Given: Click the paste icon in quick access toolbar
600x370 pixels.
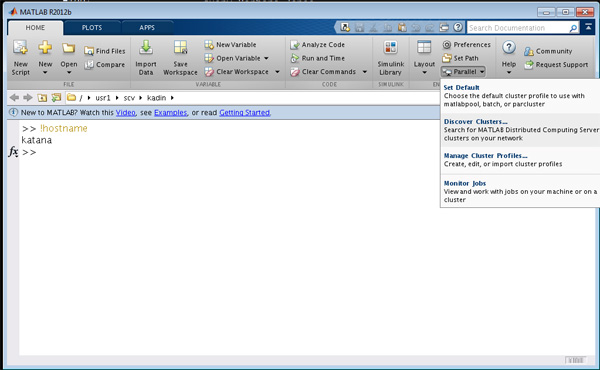Looking at the screenshot, I should [402, 27].
